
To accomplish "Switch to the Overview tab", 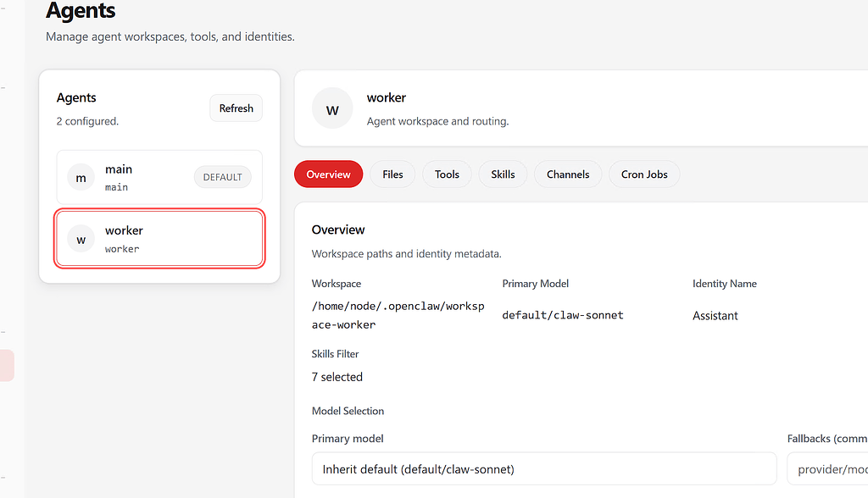I will click(x=328, y=174).
